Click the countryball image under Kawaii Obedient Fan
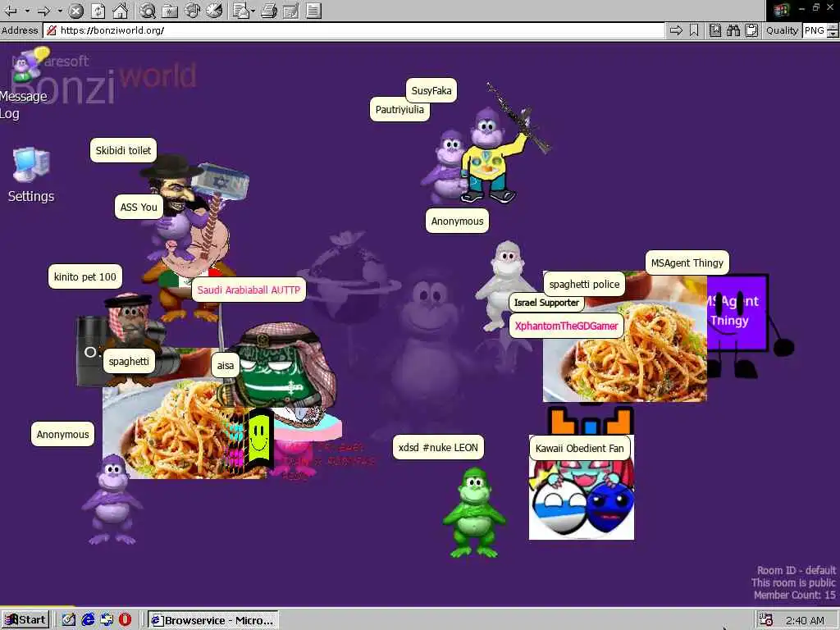Image resolution: width=840 pixels, height=630 pixels. (x=582, y=500)
